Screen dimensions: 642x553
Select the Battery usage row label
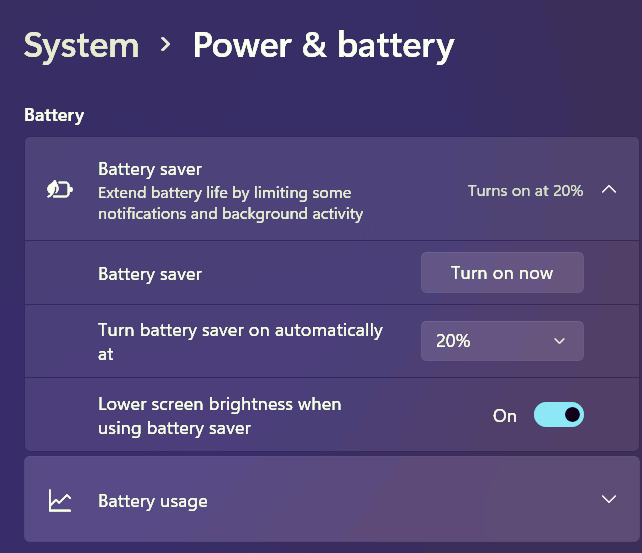[152, 501]
